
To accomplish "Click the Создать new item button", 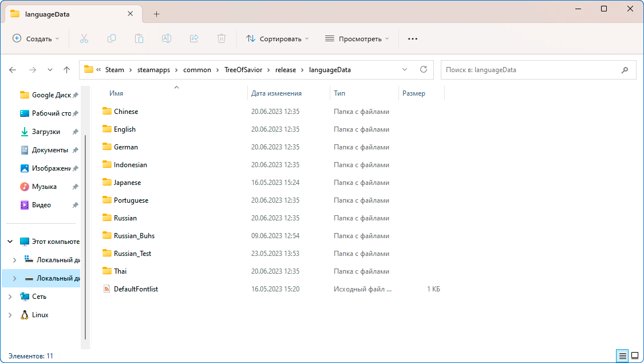I will click(x=36, y=38).
